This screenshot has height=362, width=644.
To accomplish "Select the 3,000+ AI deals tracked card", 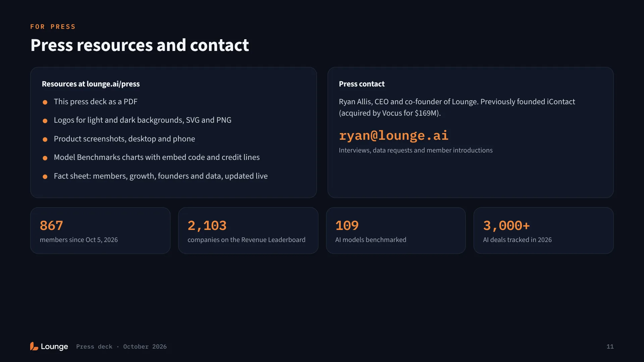I will [x=543, y=231].
